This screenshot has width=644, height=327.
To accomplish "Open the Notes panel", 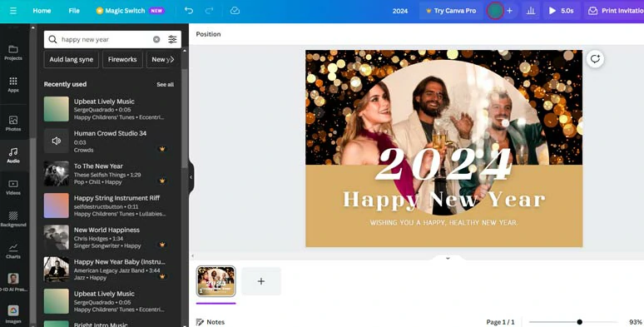I will [x=211, y=322].
